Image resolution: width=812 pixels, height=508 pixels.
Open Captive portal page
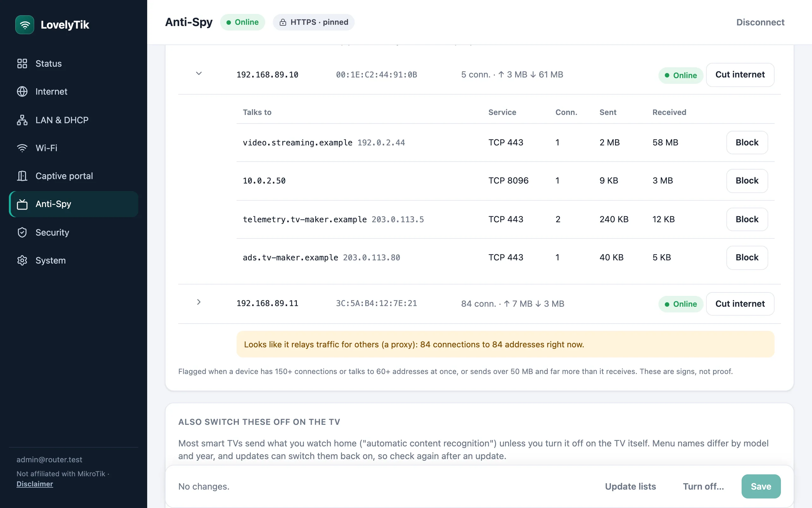(74, 176)
